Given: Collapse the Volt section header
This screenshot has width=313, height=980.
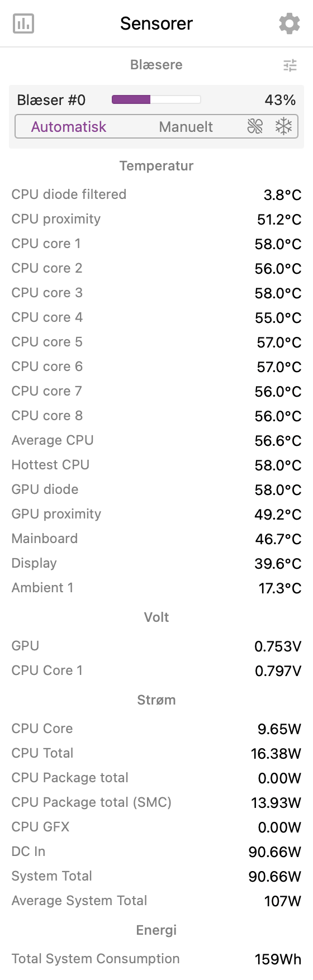Looking at the screenshot, I should (x=156, y=617).
